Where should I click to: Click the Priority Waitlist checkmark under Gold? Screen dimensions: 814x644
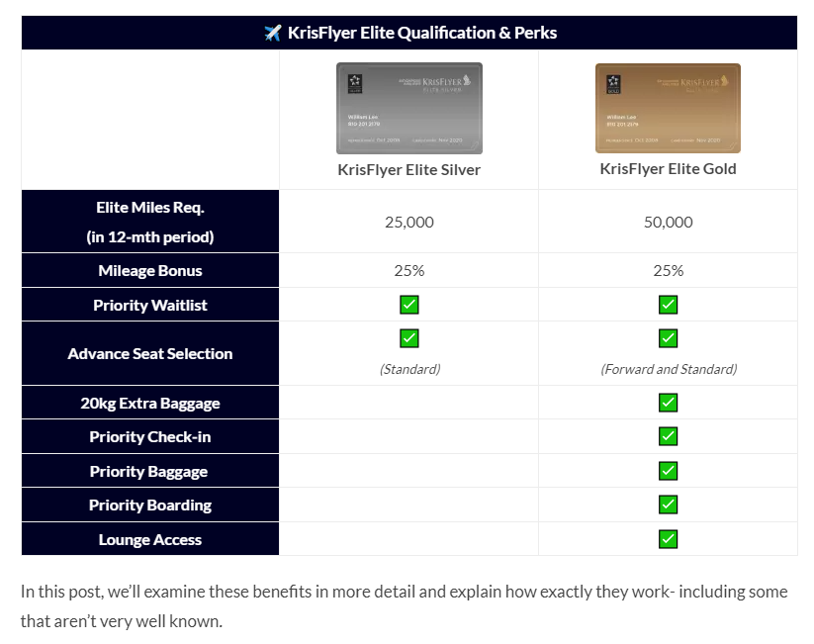point(669,305)
